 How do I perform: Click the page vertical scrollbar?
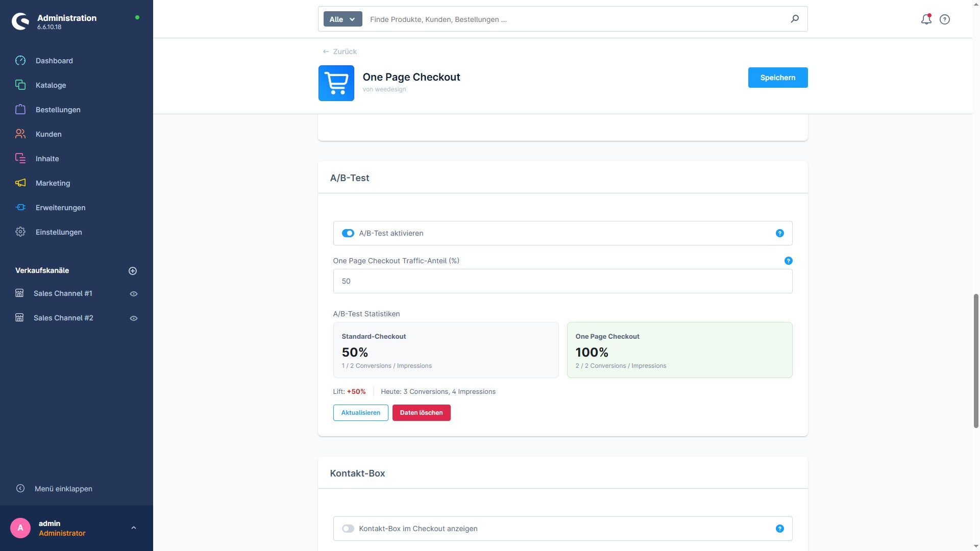(976, 361)
